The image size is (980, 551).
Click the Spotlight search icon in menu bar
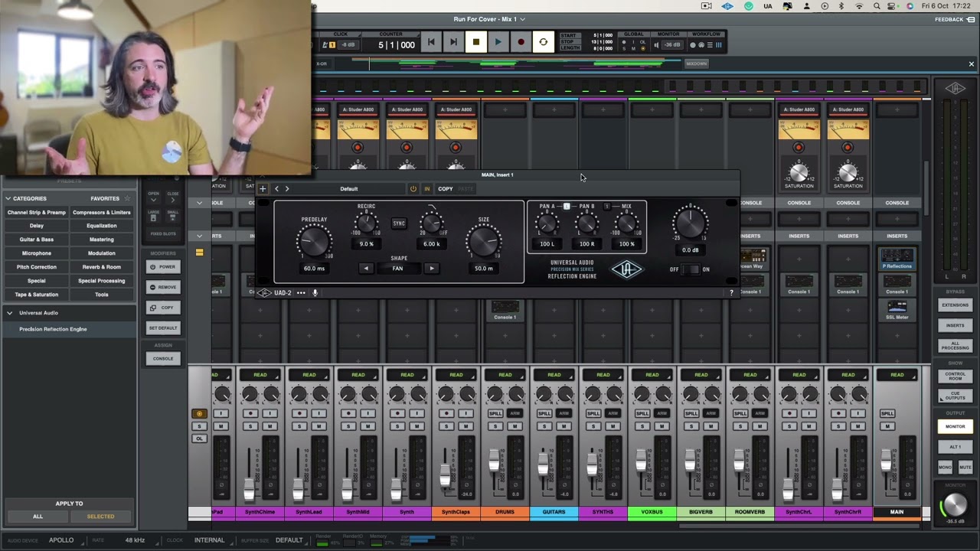[x=876, y=6]
